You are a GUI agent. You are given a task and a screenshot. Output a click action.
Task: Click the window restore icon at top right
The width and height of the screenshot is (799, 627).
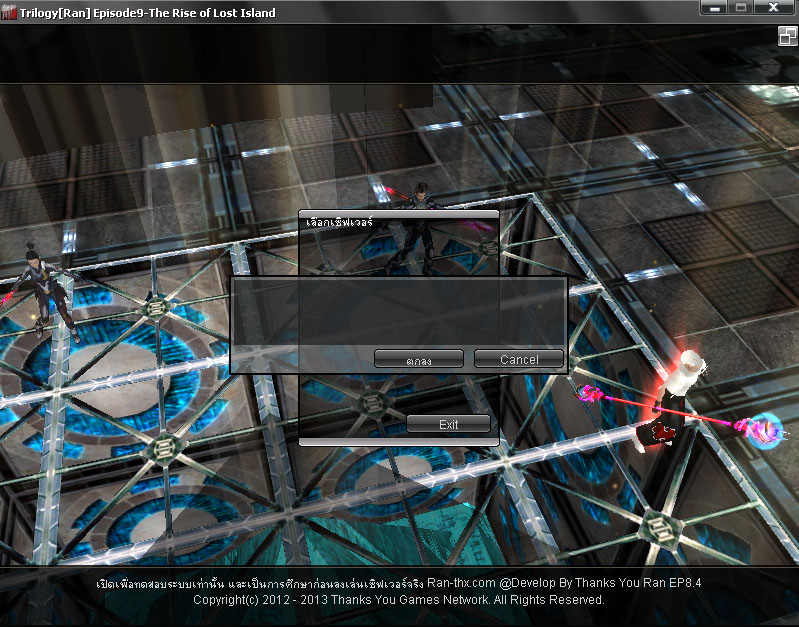click(x=787, y=37)
